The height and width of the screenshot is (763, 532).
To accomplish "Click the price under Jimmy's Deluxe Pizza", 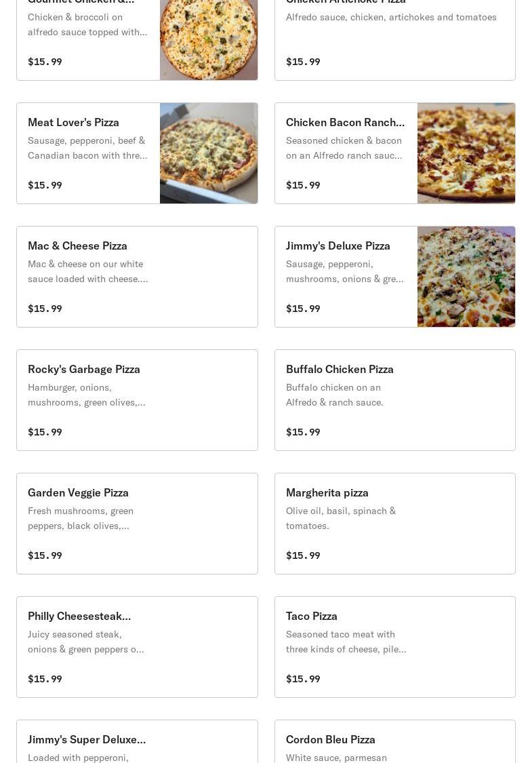I will coord(303,309).
